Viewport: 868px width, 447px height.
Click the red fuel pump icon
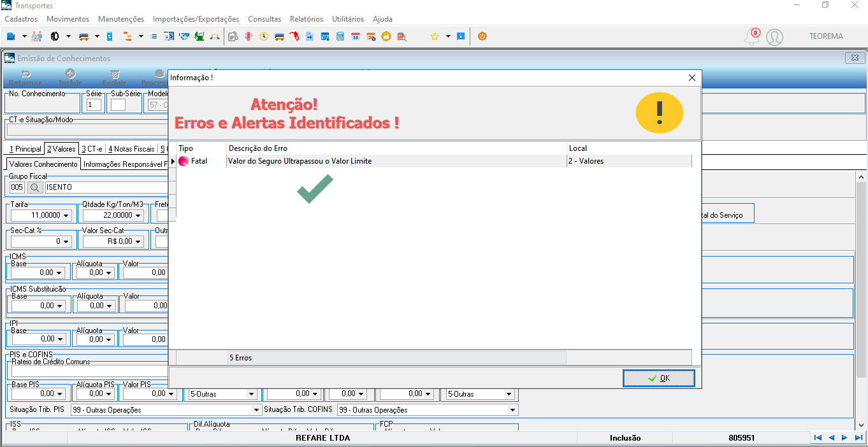(294, 36)
